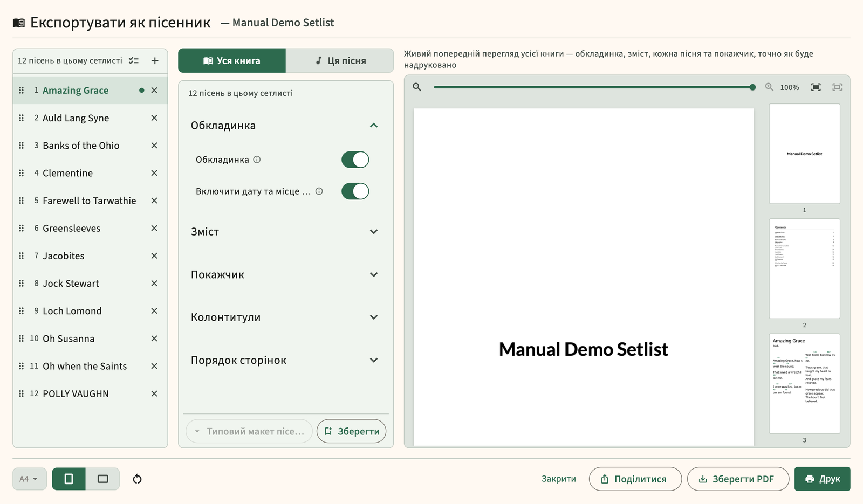Open the A4 paper size dropdown
This screenshot has height=504, width=863.
tap(30, 479)
